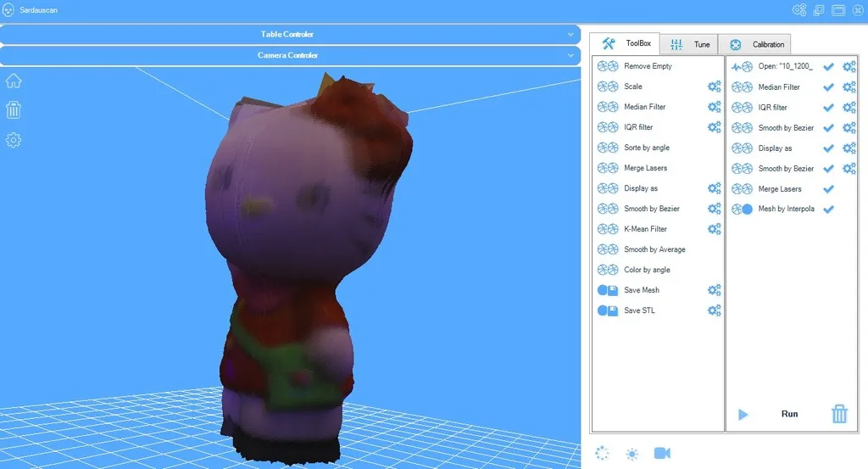The height and width of the screenshot is (469, 868).
Task: Toggle checkmark for Mesh by Interpola step
Action: click(828, 209)
